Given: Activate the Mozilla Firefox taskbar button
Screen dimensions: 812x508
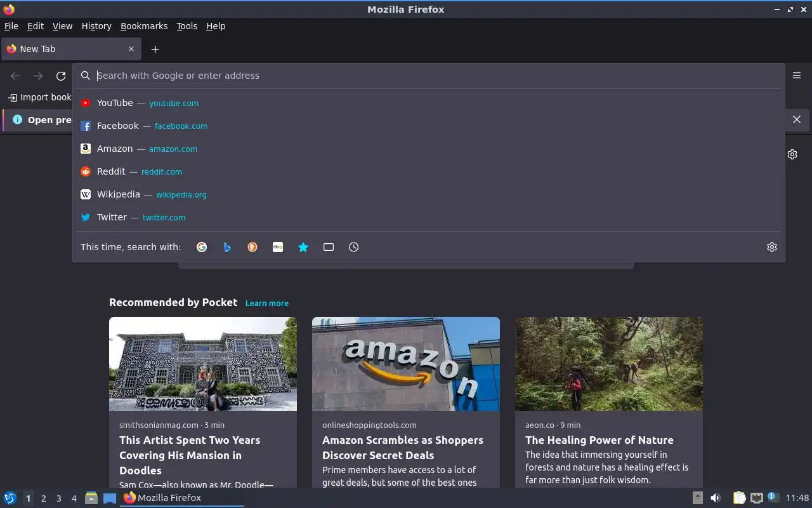Looking at the screenshot, I should click(x=182, y=498).
